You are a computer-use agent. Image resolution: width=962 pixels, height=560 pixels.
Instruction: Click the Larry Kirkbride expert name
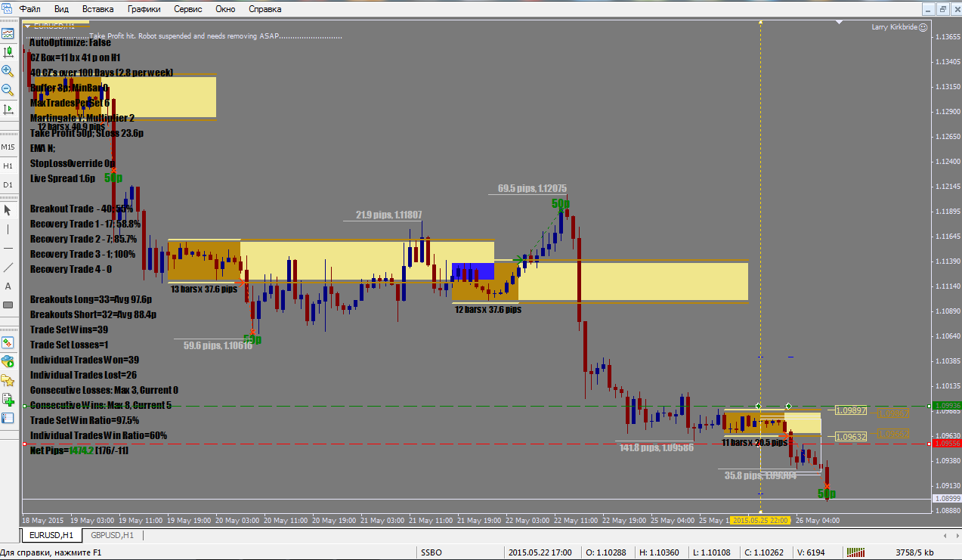(894, 26)
